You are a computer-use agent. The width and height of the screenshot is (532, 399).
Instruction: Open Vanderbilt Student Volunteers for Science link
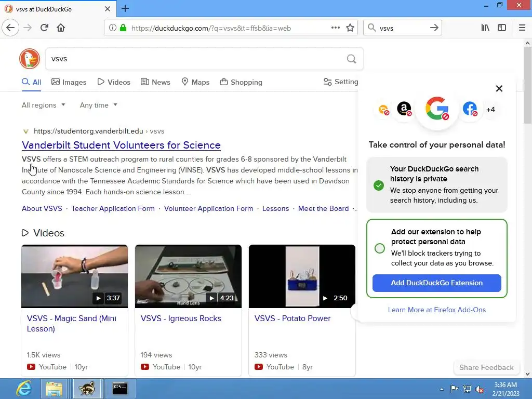pyautogui.click(x=121, y=145)
